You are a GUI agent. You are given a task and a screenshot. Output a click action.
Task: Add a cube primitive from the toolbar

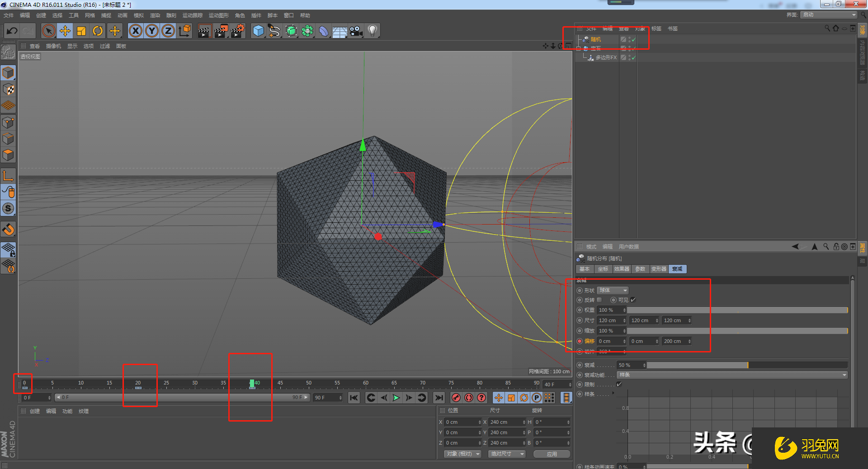point(258,31)
